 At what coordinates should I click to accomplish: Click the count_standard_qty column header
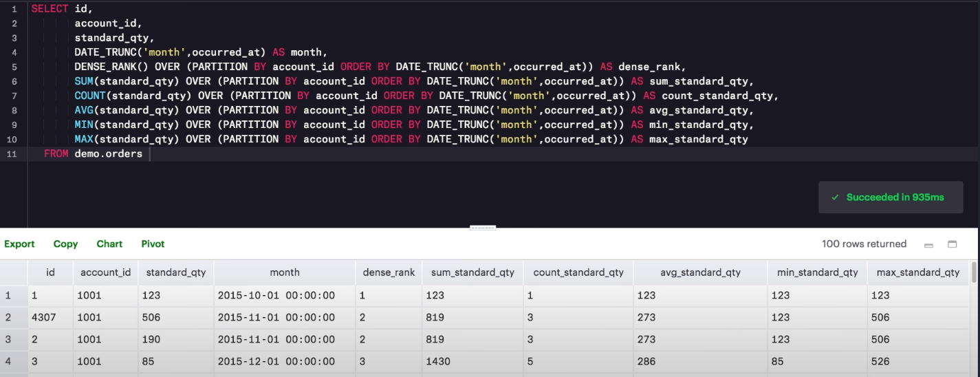578,272
